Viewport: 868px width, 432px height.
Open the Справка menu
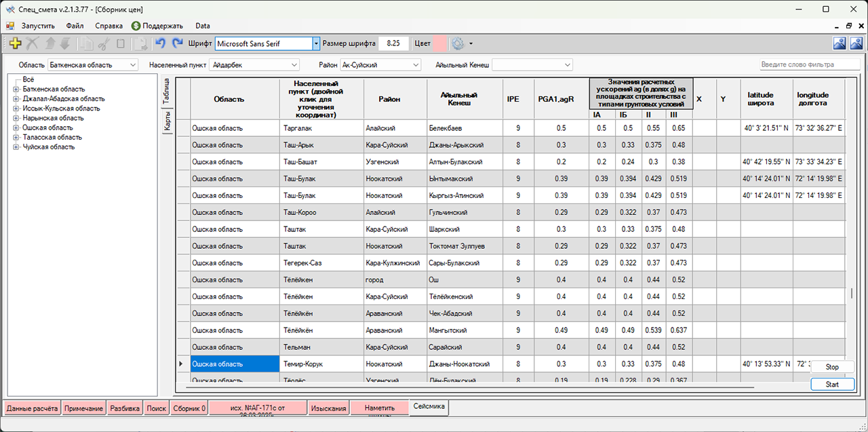108,26
